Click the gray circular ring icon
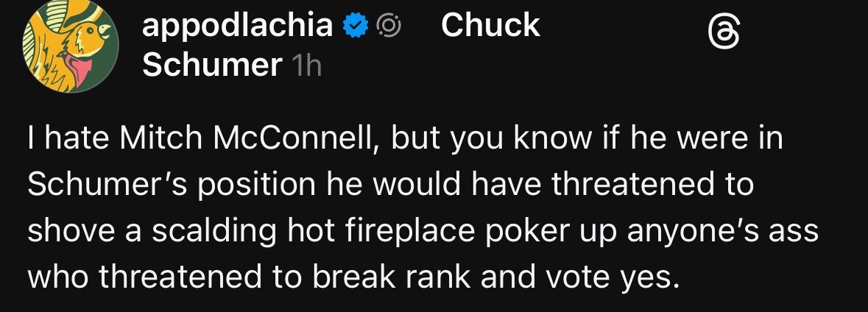 click(x=389, y=27)
